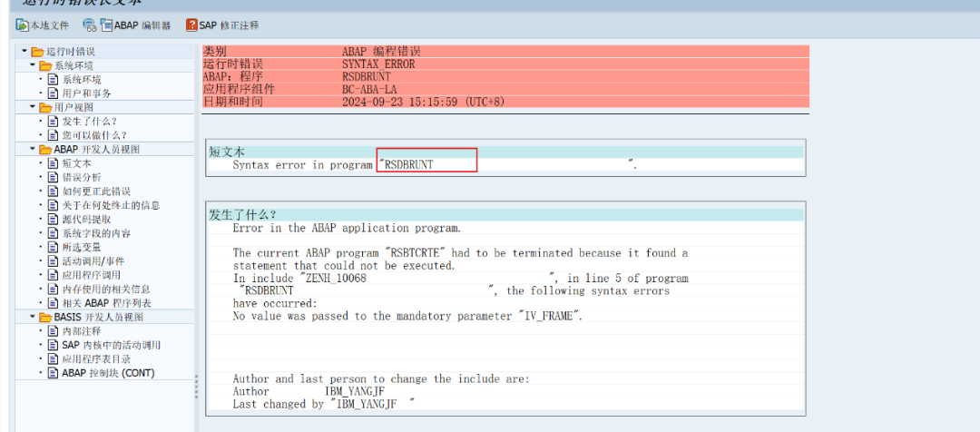Open ABAP 控制块 (CONT) tree item

coord(108,373)
